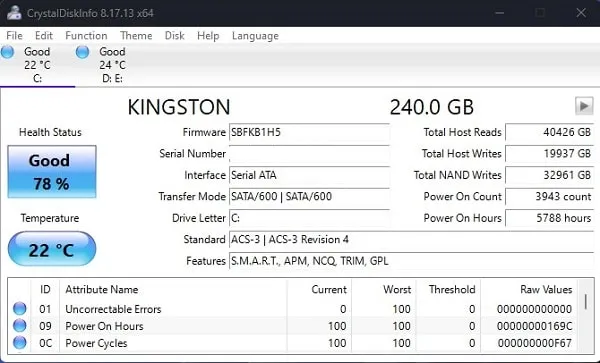Screen dimensions: 600x363
Task: Click attribute ID 09 cell
Action: 45,326
